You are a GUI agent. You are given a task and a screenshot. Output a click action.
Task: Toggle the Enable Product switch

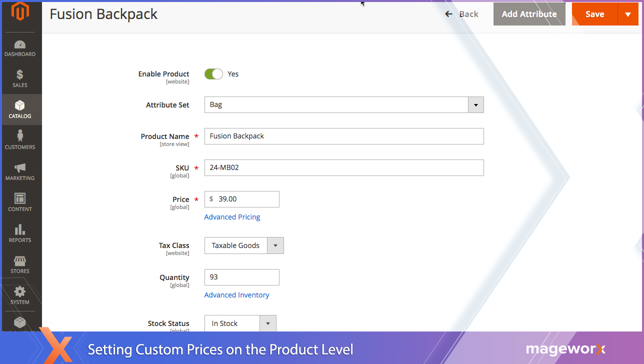213,74
